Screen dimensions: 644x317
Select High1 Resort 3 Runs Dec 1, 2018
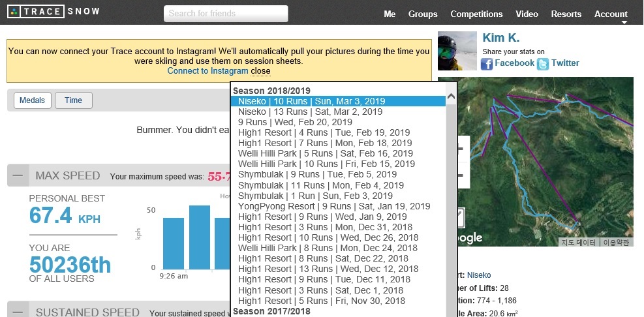pos(338,290)
